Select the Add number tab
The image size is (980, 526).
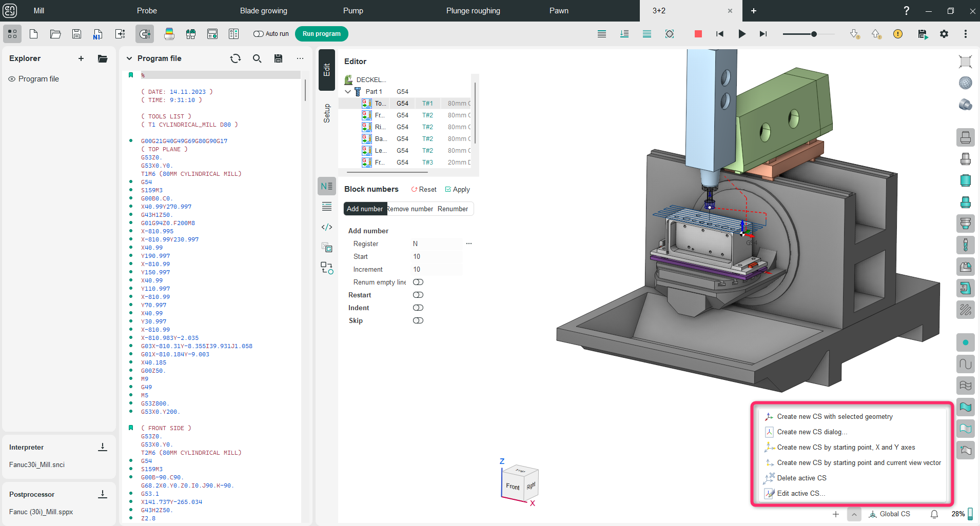point(365,209)
